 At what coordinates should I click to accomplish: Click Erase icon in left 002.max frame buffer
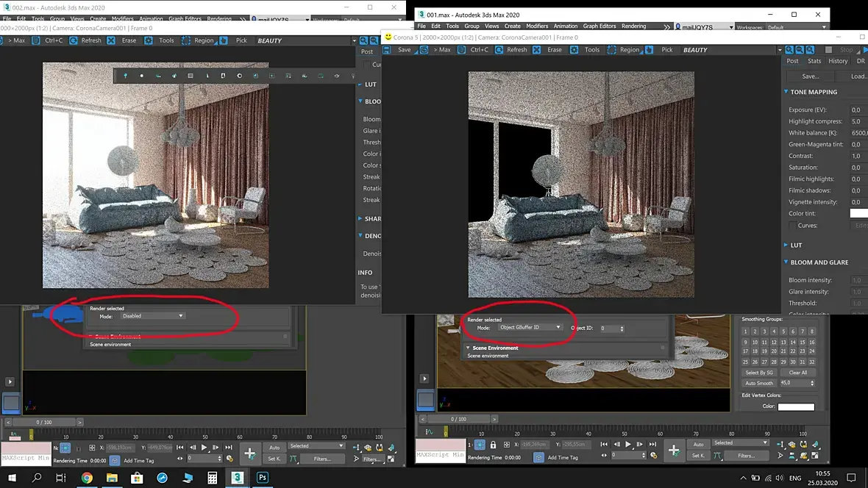[x=111, y=40]
